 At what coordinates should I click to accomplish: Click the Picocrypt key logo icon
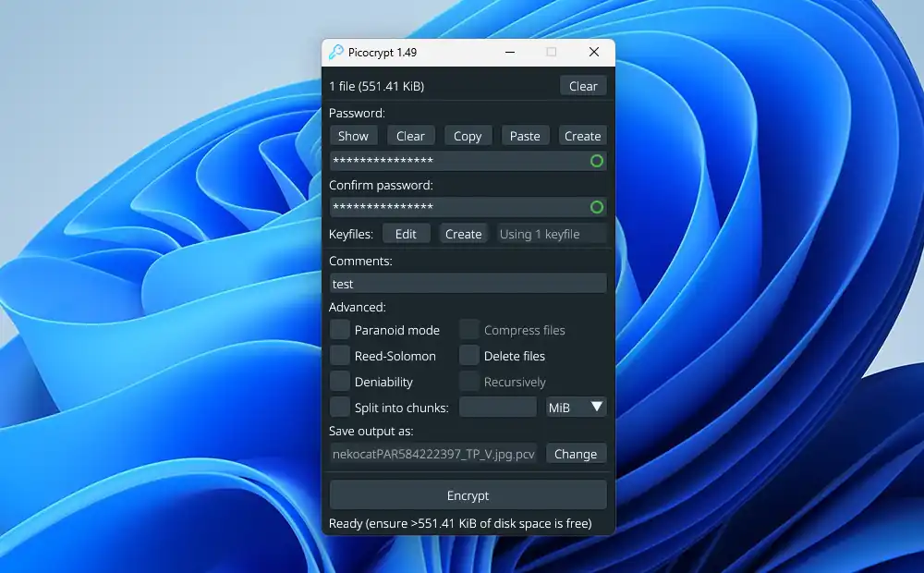coord(335,53)
